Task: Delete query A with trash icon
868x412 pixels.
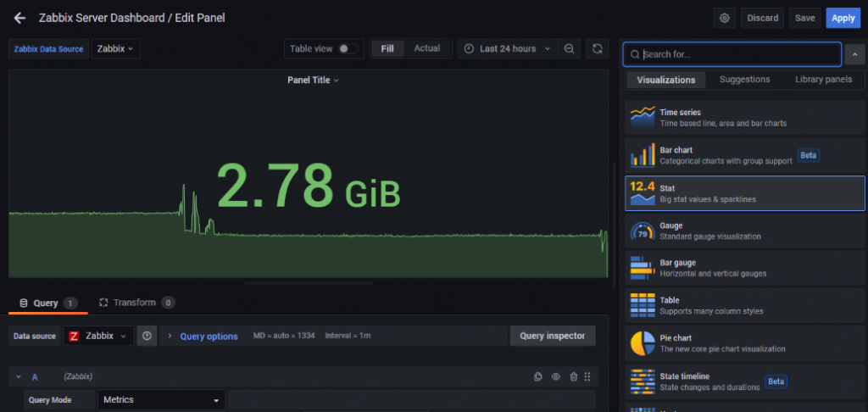Action: point(574,376)
